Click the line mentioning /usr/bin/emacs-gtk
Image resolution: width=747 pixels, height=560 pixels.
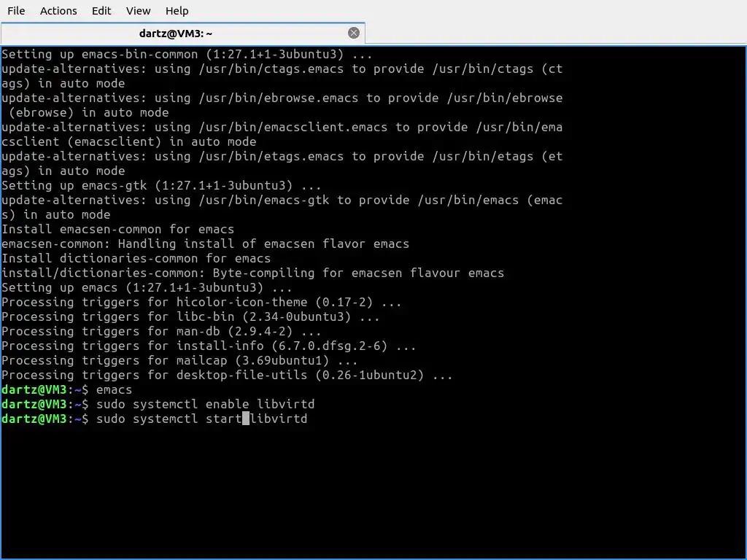[282, 200]
